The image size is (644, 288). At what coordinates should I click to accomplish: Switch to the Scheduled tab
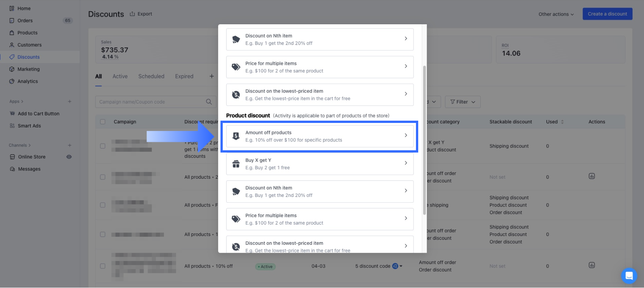click(151, 76)
